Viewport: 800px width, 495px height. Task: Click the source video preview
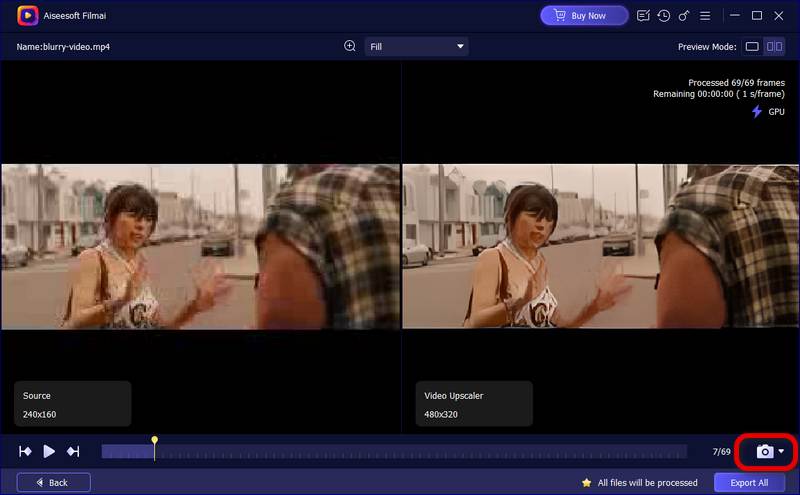[201, 246]
